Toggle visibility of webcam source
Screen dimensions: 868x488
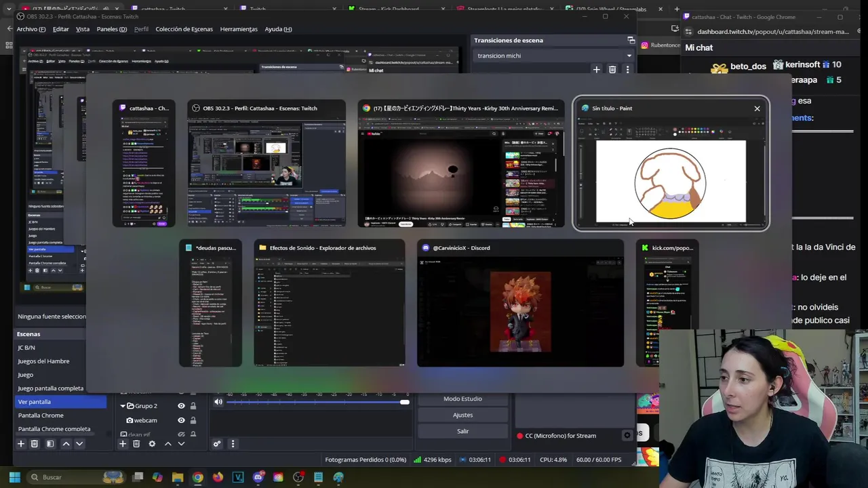coord(181,420)
